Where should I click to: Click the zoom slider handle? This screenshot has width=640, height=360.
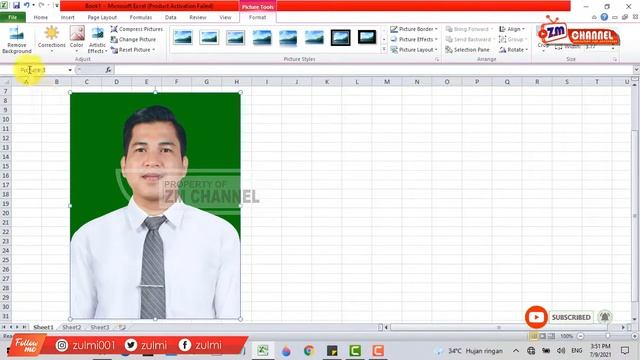[608, 336]
